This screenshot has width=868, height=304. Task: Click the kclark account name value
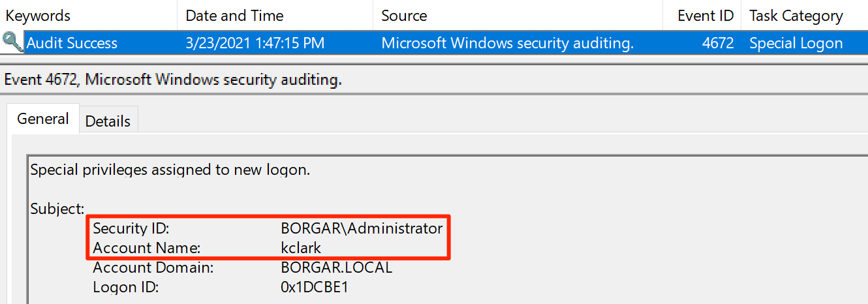[301, 248]
